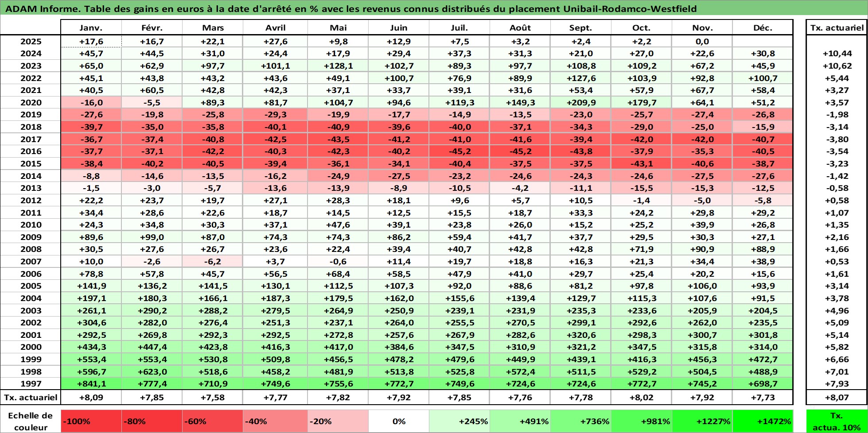Click the 'Juin' column header
Viewport: 868px width, 433px height.
tap(399, 27)
